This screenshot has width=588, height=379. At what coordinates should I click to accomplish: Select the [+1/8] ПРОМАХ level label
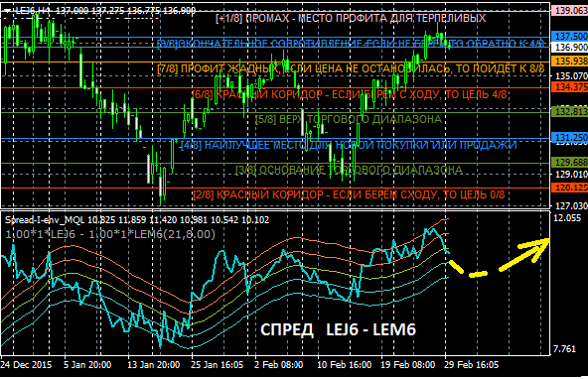pos(351,18)
